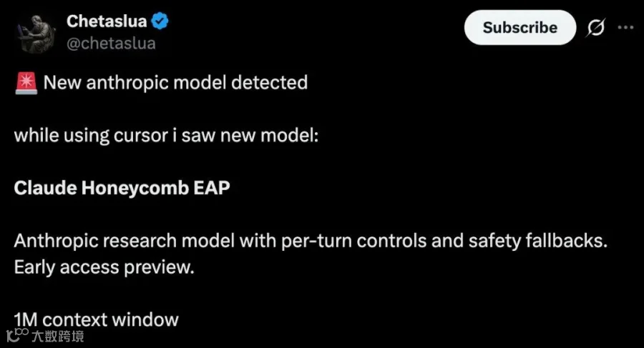
Task: Click the Chetaslua display name
Action: [107, 21]
